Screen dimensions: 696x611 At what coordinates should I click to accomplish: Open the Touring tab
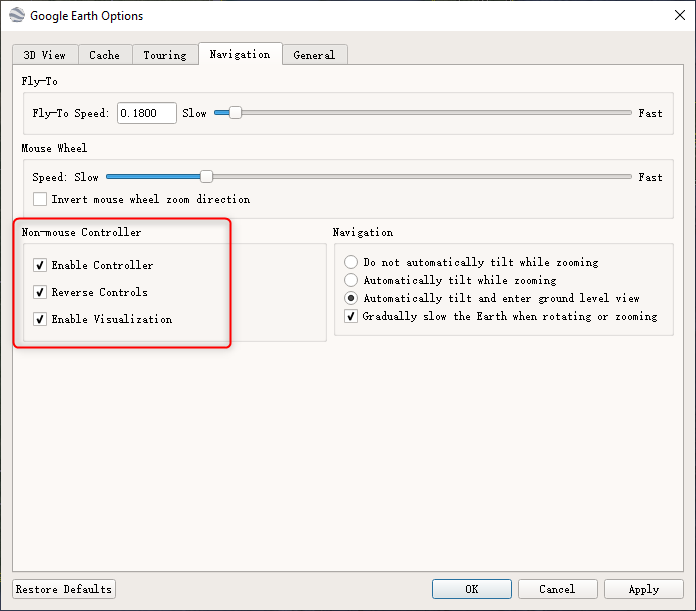[x=165, y=55]
